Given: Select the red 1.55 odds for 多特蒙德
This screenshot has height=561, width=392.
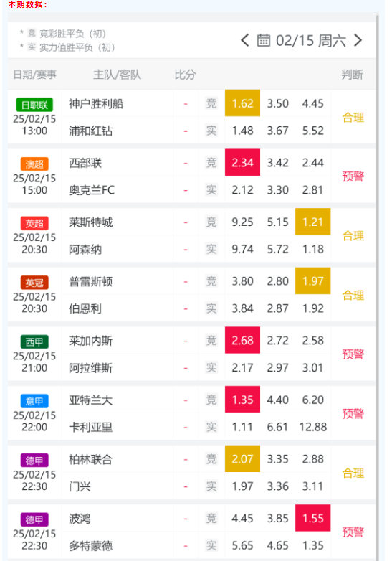Looking at the screenshot, I should (312, 518).
